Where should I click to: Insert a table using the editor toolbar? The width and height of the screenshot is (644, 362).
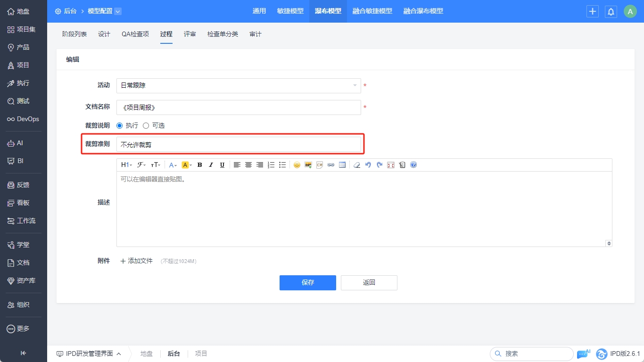tap(342, 165)
